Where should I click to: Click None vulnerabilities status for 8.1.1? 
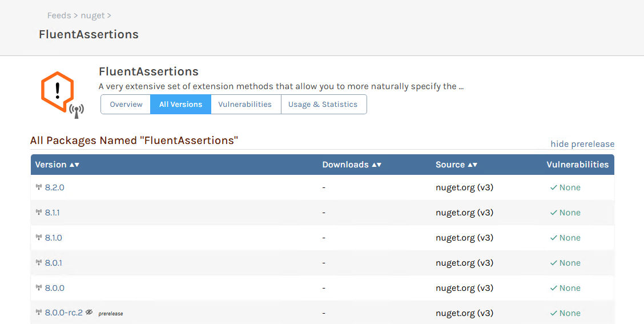click(565, 213)
